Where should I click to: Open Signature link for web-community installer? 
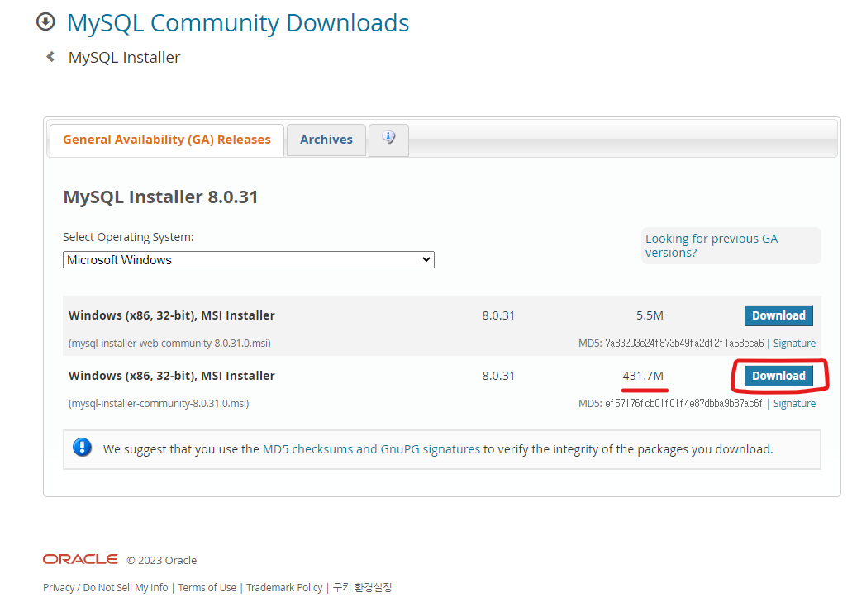tap(794, 344)
